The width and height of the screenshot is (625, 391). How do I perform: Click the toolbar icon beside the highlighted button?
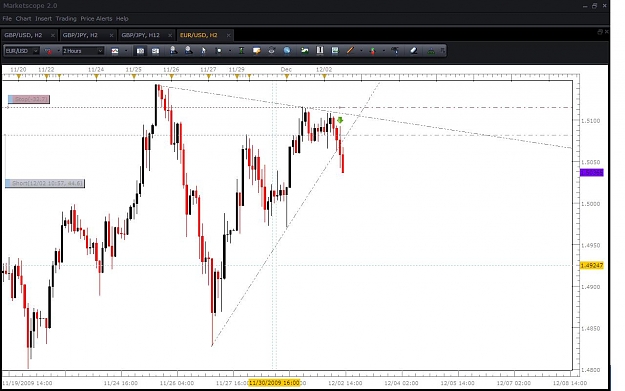tap(155, 51)
